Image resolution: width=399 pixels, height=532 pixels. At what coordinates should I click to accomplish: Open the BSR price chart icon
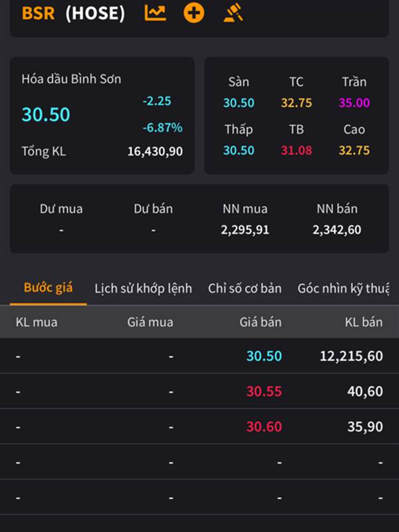pos(155,13)
